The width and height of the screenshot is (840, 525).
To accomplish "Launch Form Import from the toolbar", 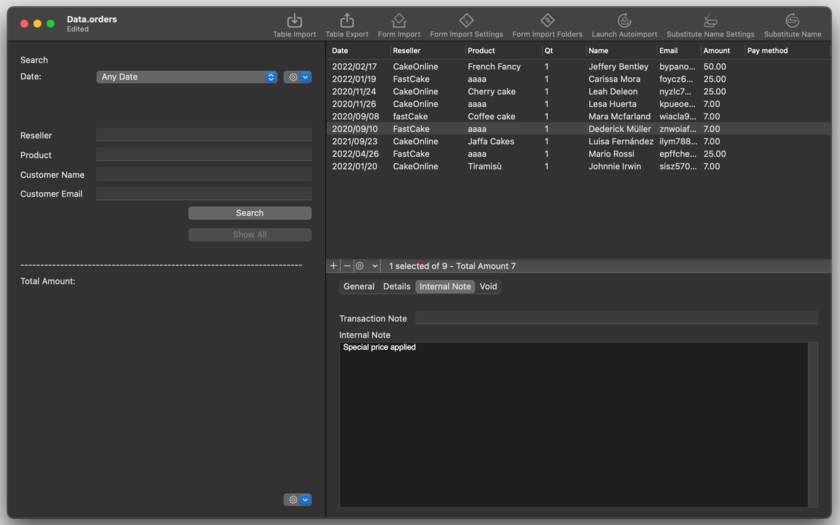I will pos(399,26).
